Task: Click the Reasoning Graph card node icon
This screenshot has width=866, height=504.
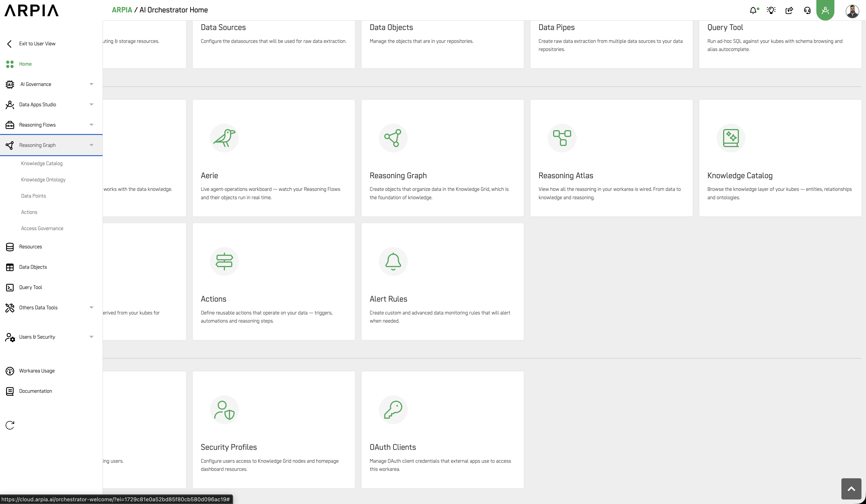Action: [x=393, y=138]
